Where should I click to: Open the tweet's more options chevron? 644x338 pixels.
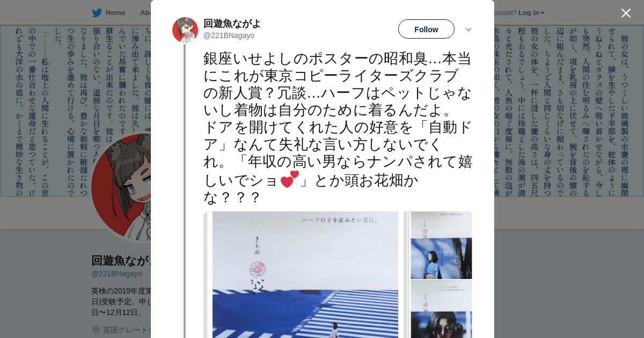point(469,30)
